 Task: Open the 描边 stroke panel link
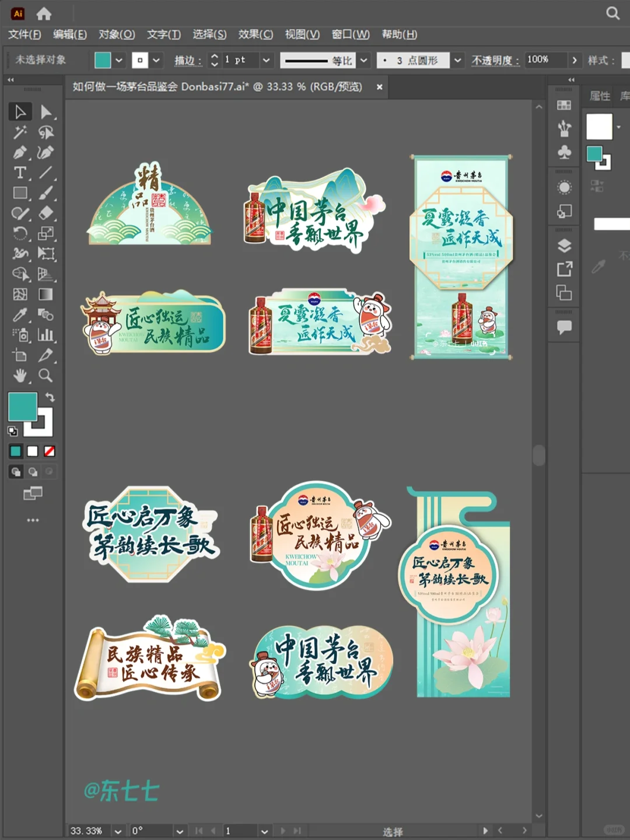[188, 60]
